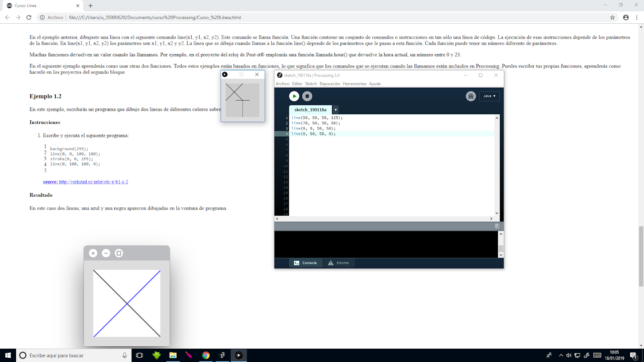Reload the current page in Chrome
Image resolution: width=644 pixels, height=362 pixels.
click(x=28, y=17)
